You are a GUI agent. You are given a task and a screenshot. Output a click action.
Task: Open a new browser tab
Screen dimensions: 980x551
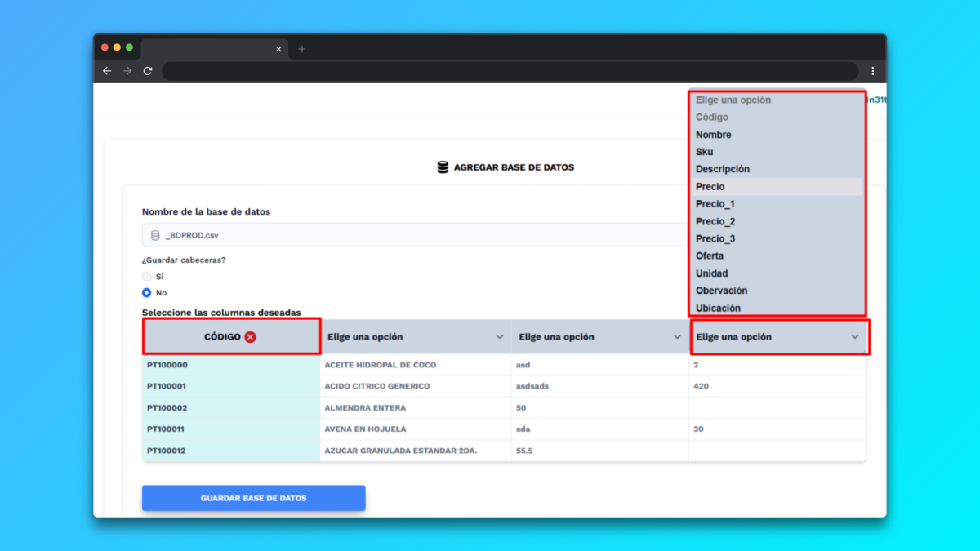coord(301,49)
